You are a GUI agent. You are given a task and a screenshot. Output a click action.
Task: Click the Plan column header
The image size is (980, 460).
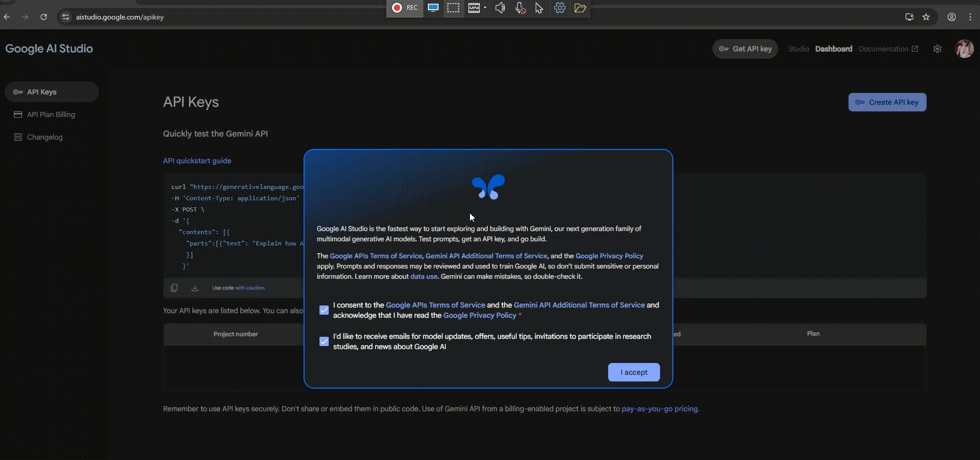(x=813, y=334)
